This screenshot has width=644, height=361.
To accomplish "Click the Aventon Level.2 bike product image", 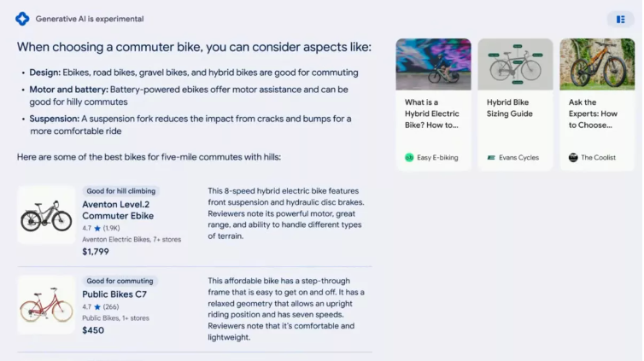I will [46, 216].
